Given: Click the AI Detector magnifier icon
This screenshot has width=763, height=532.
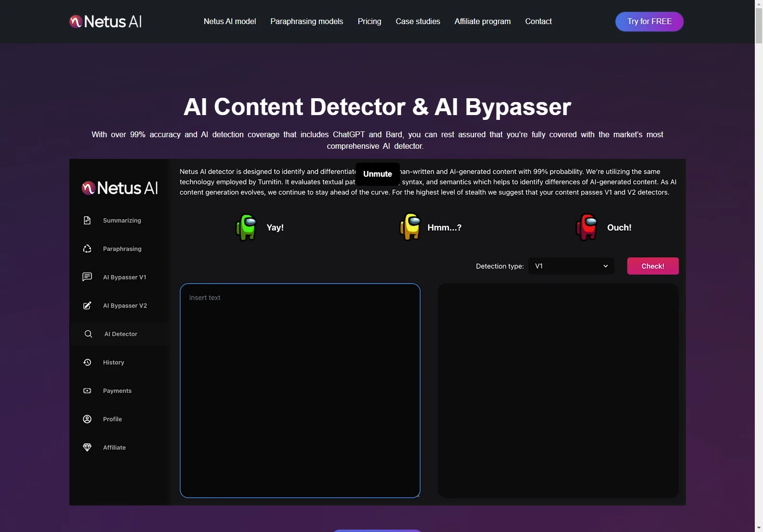Looking at the screenshot, I should 89,334.
